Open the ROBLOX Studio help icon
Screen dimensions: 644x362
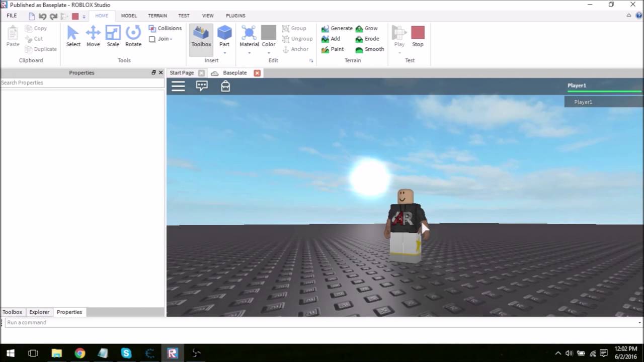(638, 16)
